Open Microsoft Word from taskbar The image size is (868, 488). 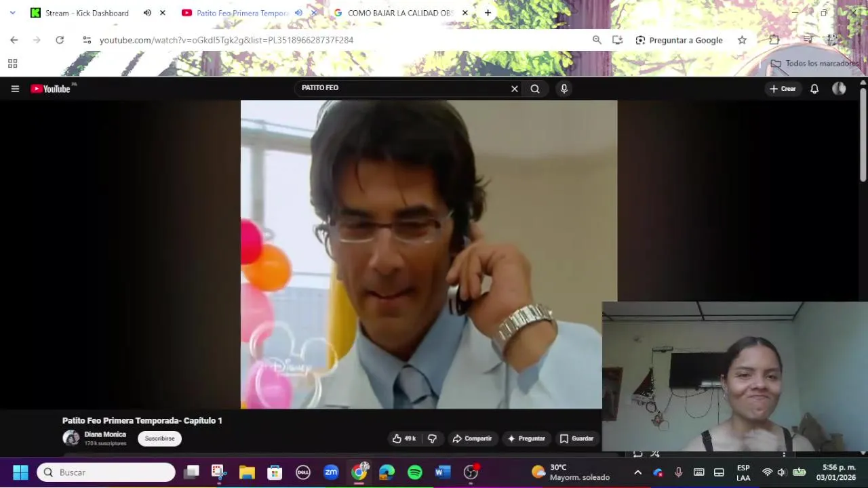pyautogui.click(x=443, y=472)
